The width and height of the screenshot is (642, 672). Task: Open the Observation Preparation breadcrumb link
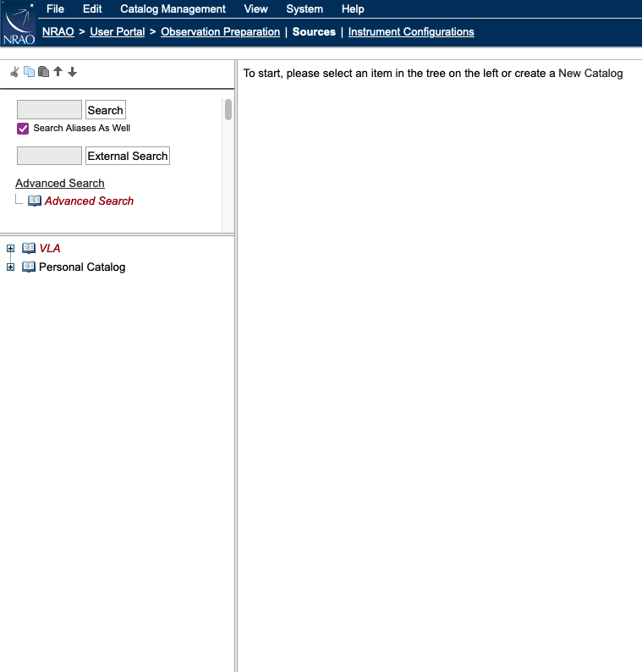220,32
